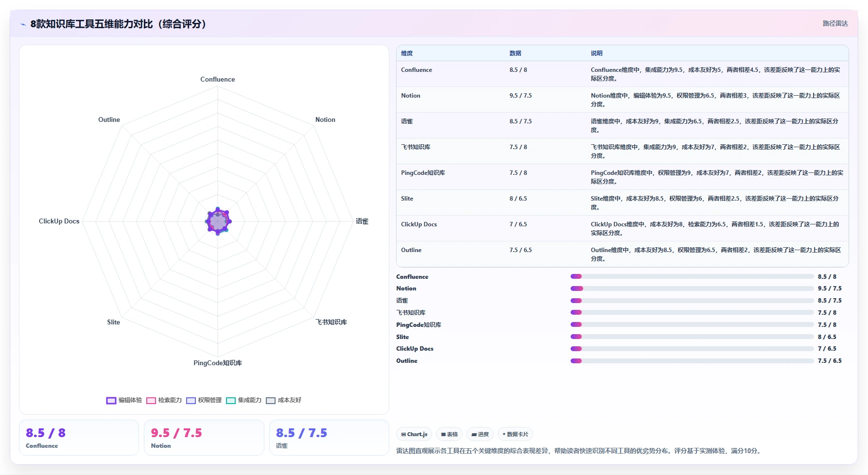Screen dimensions: 868x475
Task: Toggle the 成本友好 legend swatch
Action: point(271,401)
